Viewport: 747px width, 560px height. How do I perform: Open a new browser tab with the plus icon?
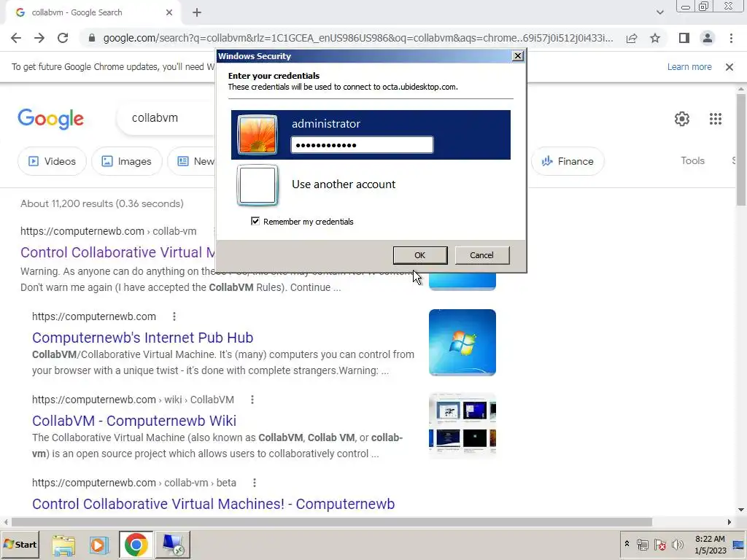[197, 12]
